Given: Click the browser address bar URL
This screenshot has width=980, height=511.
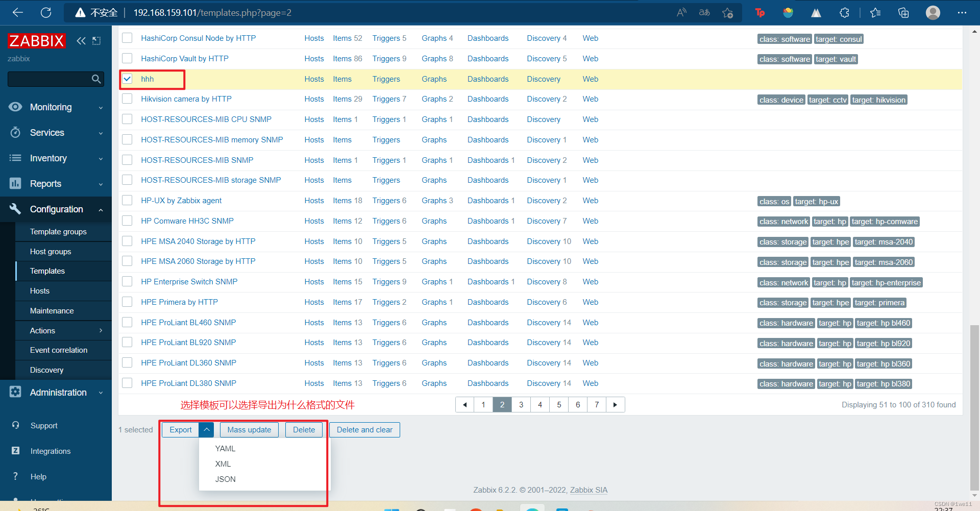Looking at the screenshot, I should 212,13.
